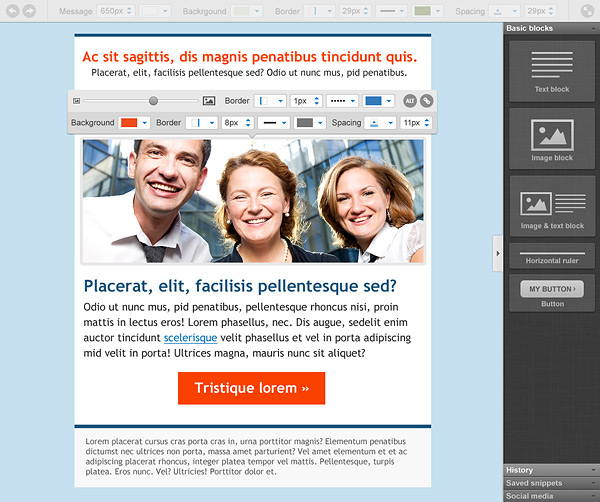The height and width of the screenshot is (502, 600).
Task: Click the link chain round button
Action: pos(426,101)
